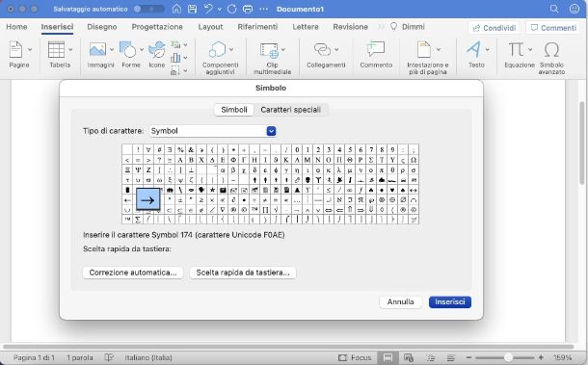Image resolution: width=588 pixels, height=365 pixels.
Task: Click the Immagini picture icon
Action: [x=97, y=49]
